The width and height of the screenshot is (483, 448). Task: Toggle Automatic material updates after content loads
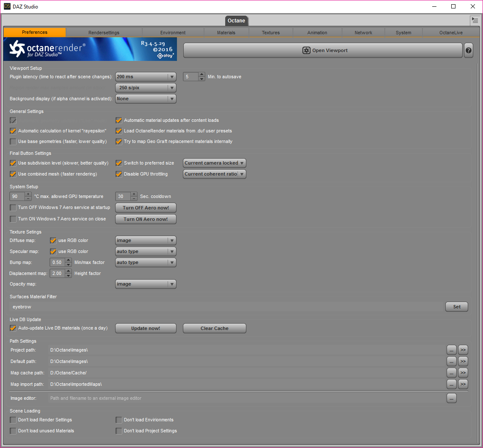(x=119, y=121)
